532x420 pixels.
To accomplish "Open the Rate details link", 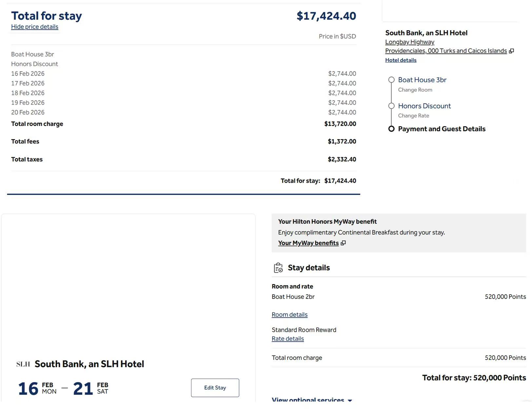I will click(288, 339).
